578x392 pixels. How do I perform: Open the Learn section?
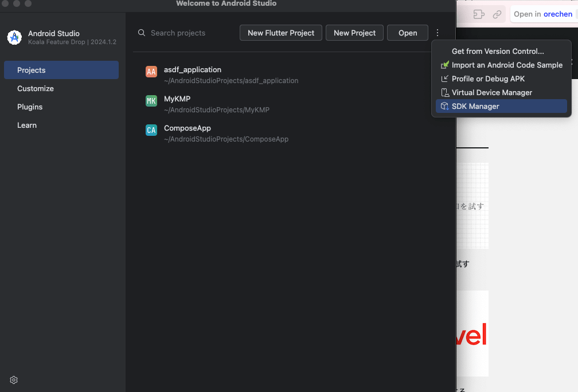61,126
